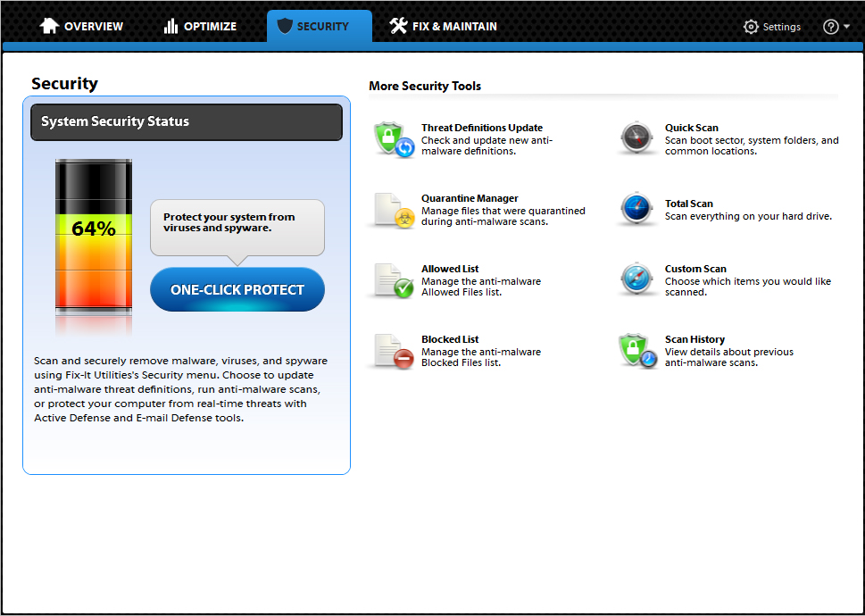865x616 pixels.
Task: Launch Quick Scan stopwatch icon
Action: click(x=637, y=140)
